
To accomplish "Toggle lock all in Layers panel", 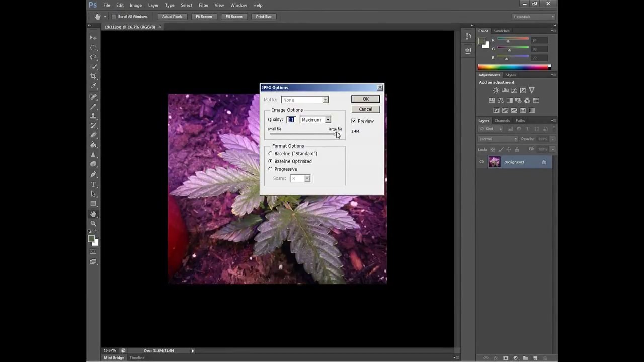I will pyautogui.click(x=517, y=149).
